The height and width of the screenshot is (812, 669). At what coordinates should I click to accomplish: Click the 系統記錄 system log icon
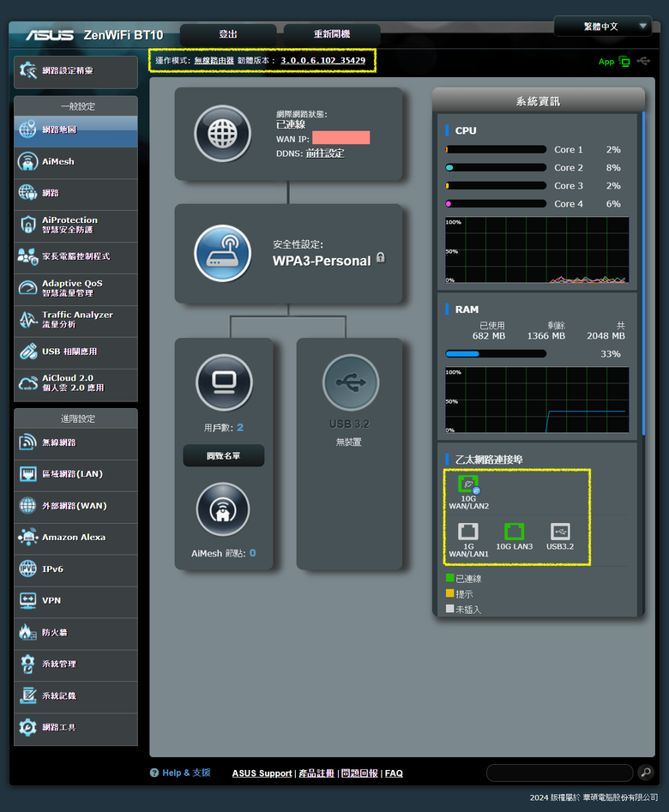(x=28, y=696)
